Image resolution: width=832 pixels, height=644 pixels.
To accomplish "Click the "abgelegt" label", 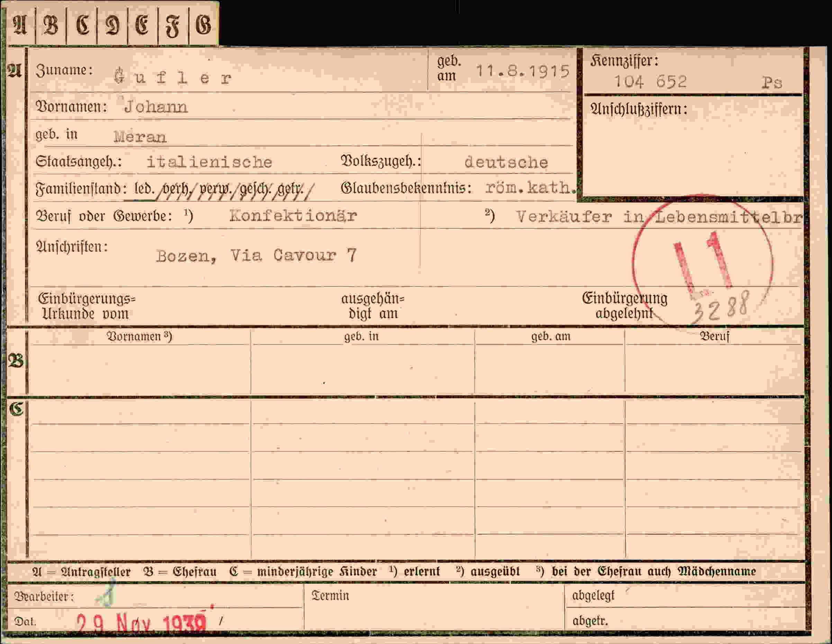I will [593, 596].
